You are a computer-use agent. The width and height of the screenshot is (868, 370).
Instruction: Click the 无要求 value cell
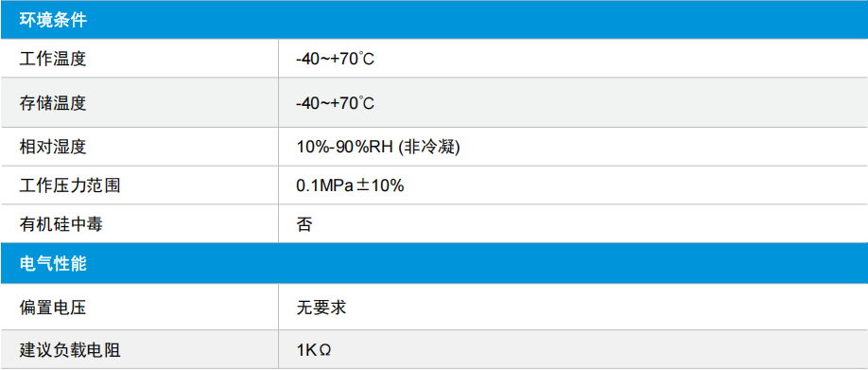pos(321,307)
